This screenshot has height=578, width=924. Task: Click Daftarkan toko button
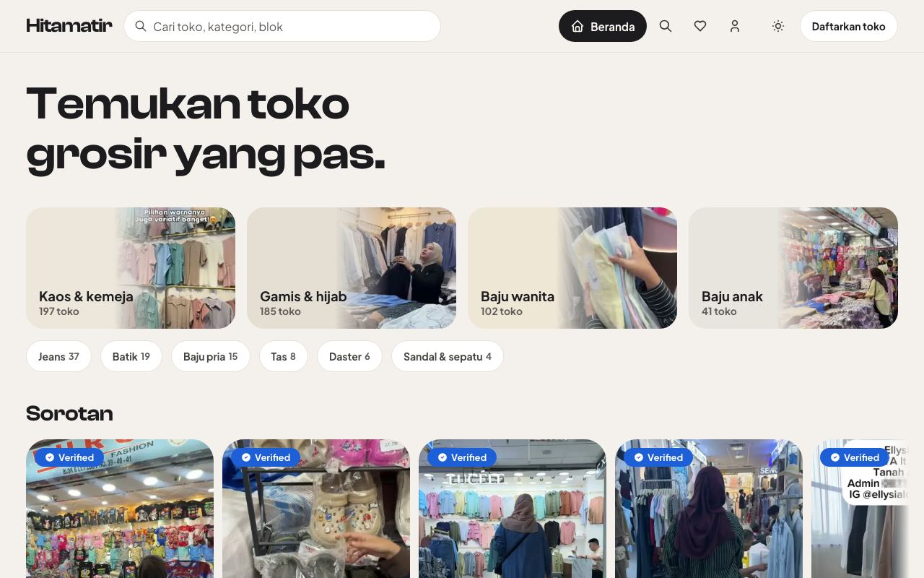(x=849, y=26)
